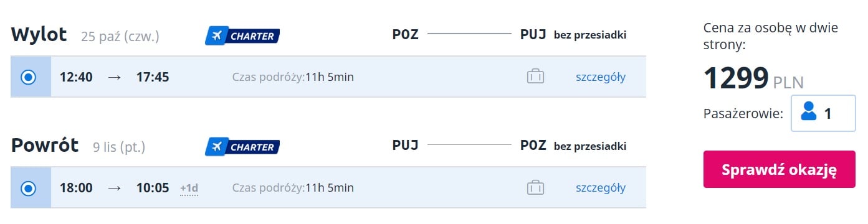
Task: Click the Powrót heading
Action: coord(45,146)
